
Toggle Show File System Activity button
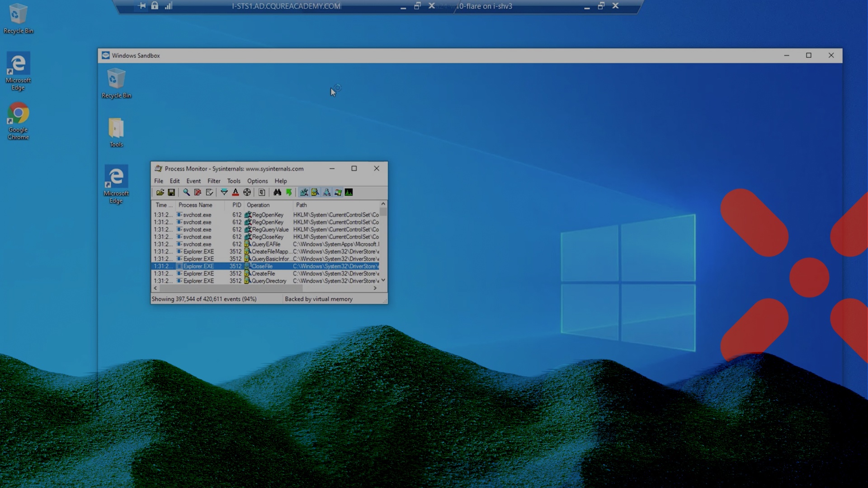point(315,192)
